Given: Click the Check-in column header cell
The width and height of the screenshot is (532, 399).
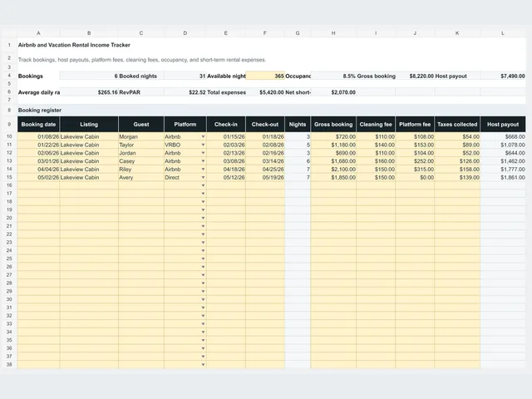Looking at the screenshot, I should click(226, 124).
